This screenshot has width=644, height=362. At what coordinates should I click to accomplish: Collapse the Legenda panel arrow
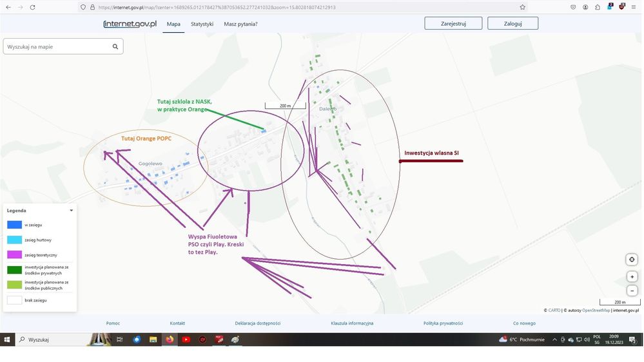tap(72, 210)
